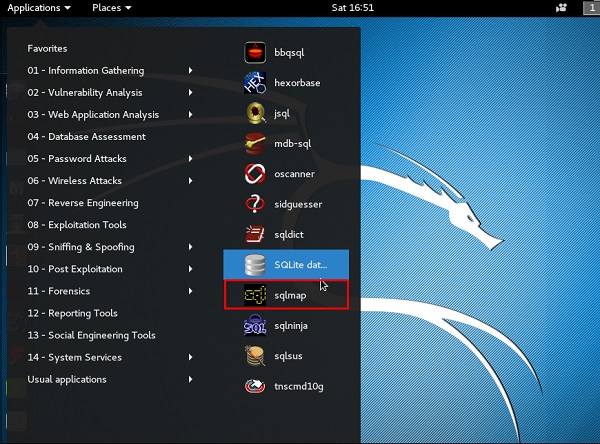
Task: Select 03 - Web Application Analysis label
Action: coord(93,114)
